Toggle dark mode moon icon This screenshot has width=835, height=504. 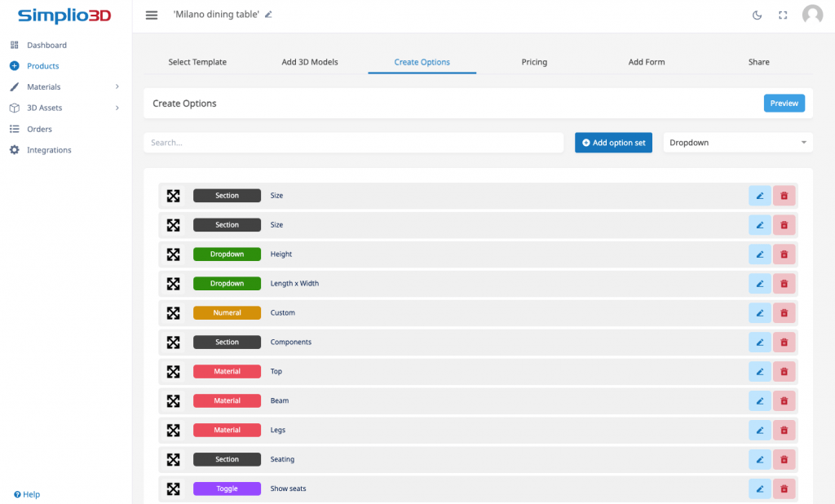coord(757,15)
